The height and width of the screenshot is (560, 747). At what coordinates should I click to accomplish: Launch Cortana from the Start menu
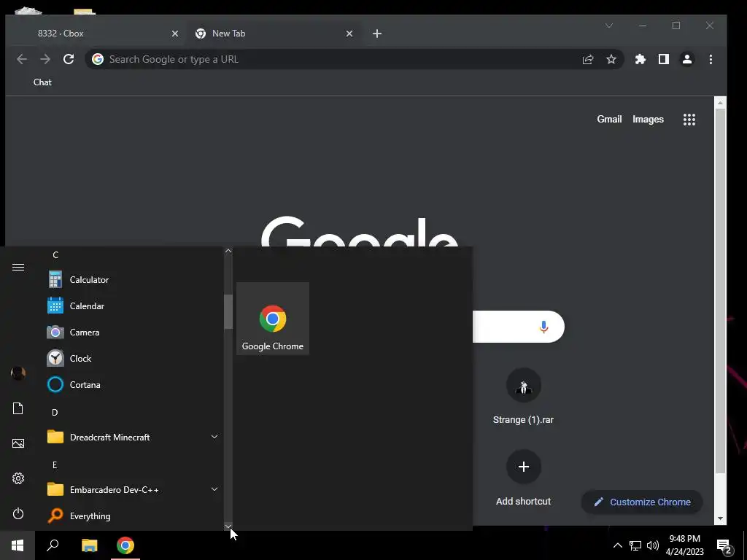pos(133,384)
